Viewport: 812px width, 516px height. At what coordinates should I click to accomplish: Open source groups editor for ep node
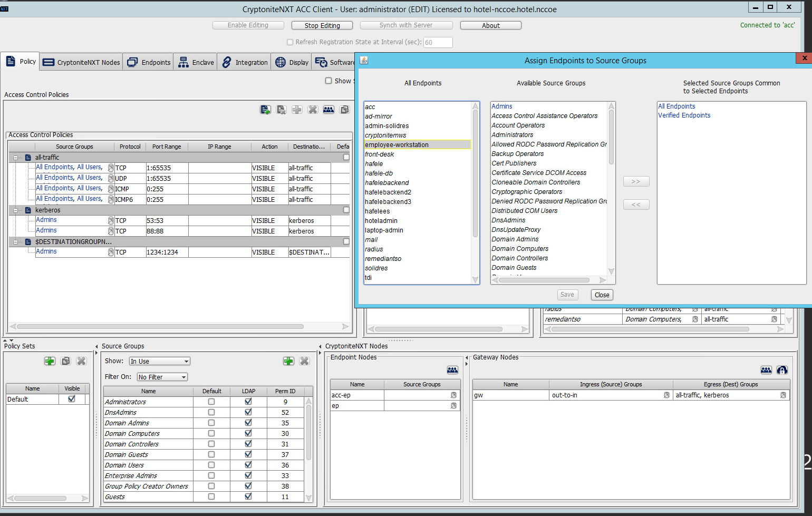click(x=453, y=406)
